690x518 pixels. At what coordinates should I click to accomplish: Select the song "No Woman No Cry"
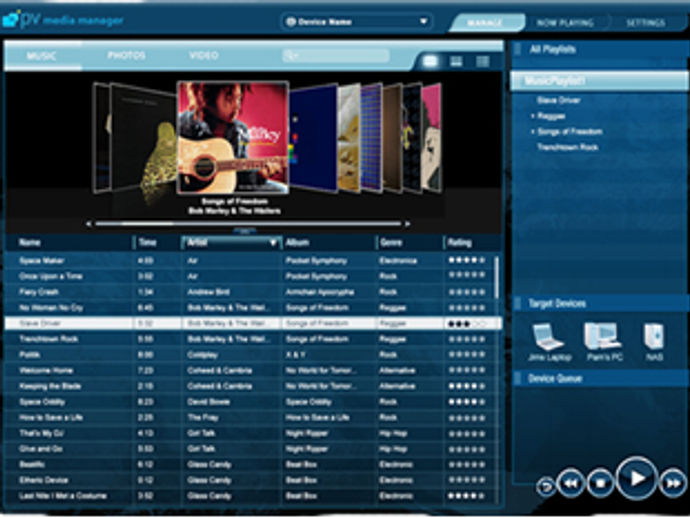coord(51,308)
